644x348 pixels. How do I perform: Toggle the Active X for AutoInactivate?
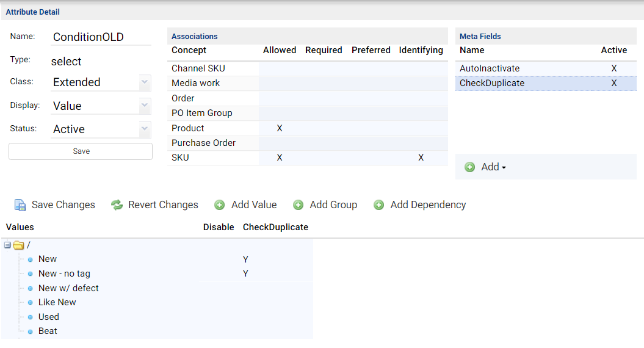click(614, 68)
